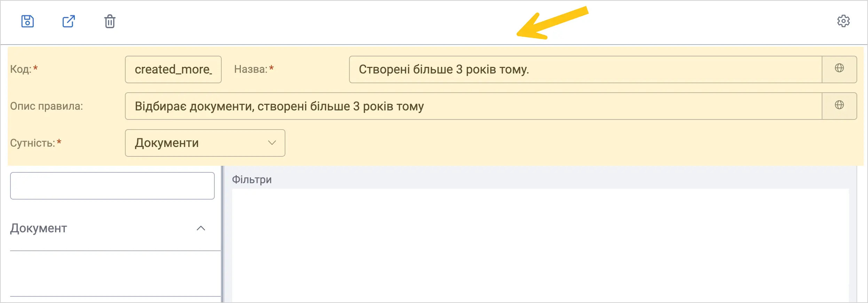Click the Назва text field
The height and width of the screenshot is (303, 868).
click(x=585, y=70)
